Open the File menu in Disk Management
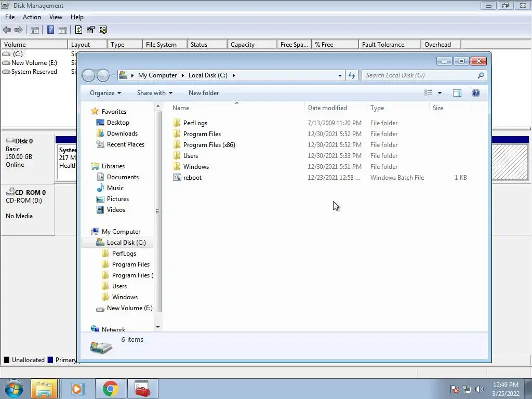The width and height of the screenshot is (532, 399). tap(10, 17)
